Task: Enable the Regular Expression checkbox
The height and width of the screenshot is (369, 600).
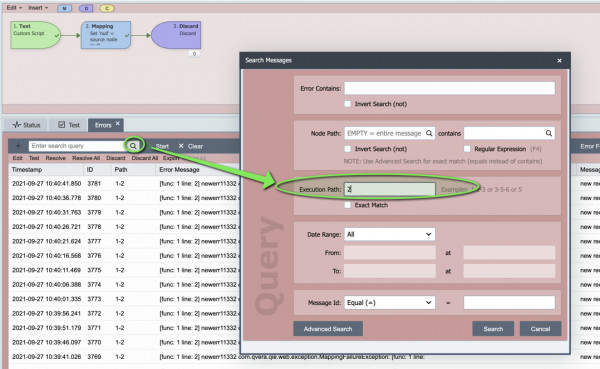Action: click(x=467, y=149)
